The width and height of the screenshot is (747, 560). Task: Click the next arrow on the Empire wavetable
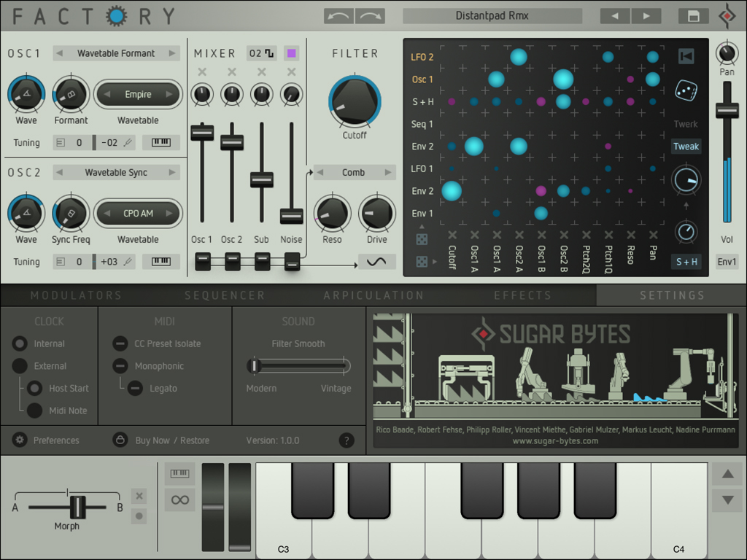click(169, 94)
